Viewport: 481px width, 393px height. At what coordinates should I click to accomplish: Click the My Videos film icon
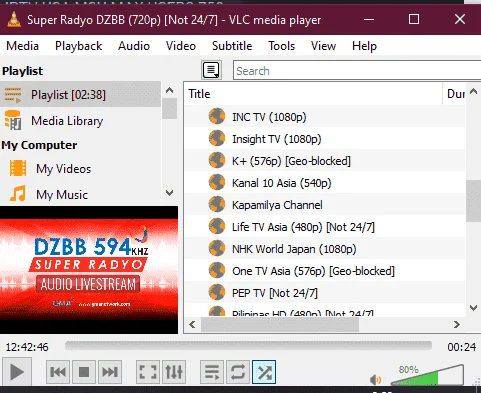coord(18,168)
